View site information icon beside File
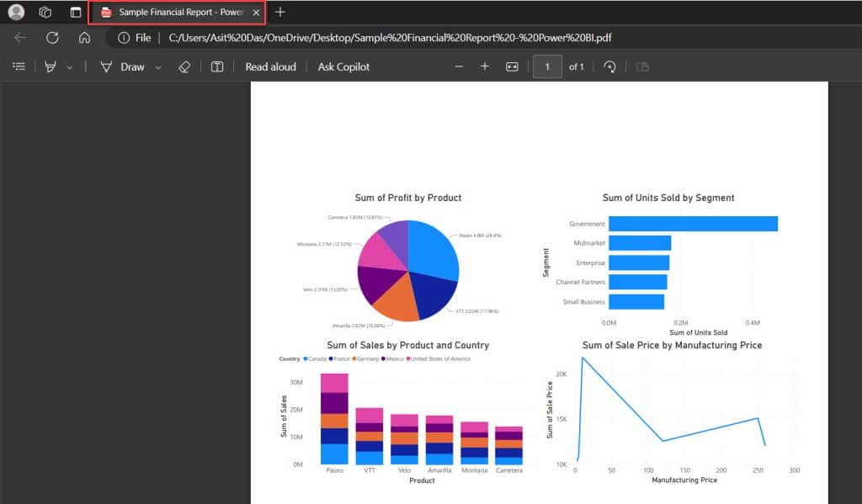The image size is (862, 504). pyautogui.click(x=124, y=37)
